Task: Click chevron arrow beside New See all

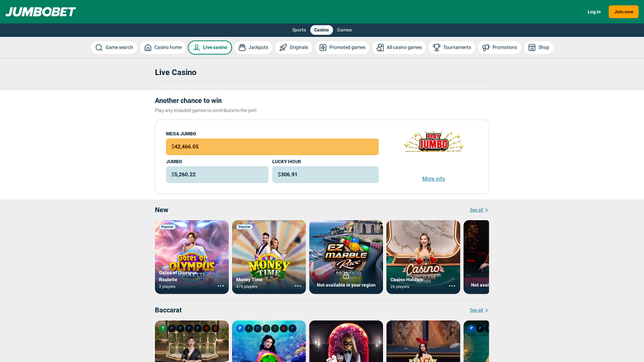Action: (486, 210)
